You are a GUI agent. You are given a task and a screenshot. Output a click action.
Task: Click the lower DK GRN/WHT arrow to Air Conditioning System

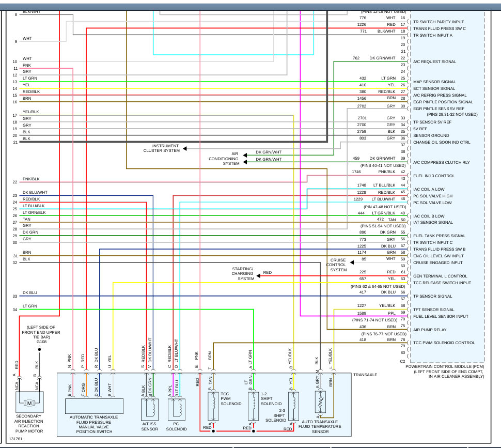point(245,162)
